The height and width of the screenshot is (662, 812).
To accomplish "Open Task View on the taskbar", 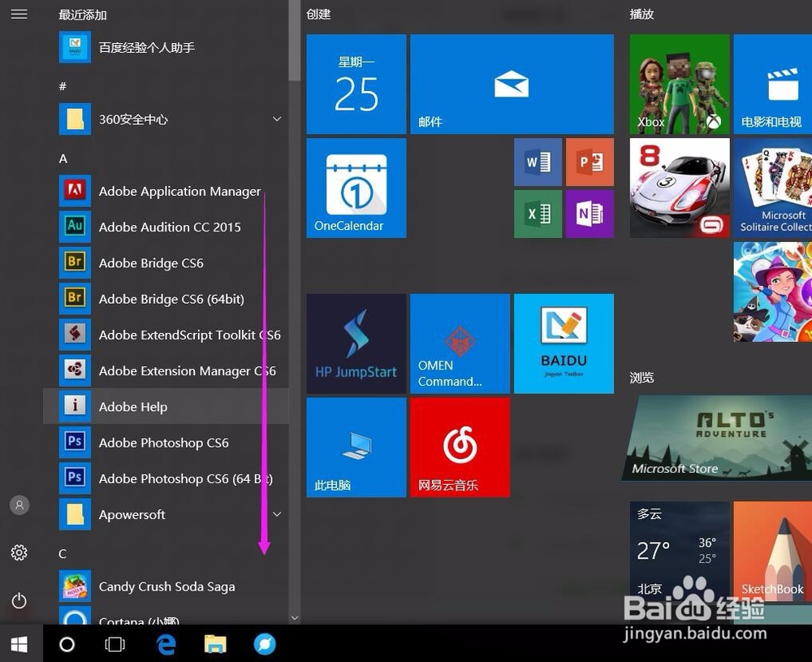I will pyautogui.click(x=114, y=644).
